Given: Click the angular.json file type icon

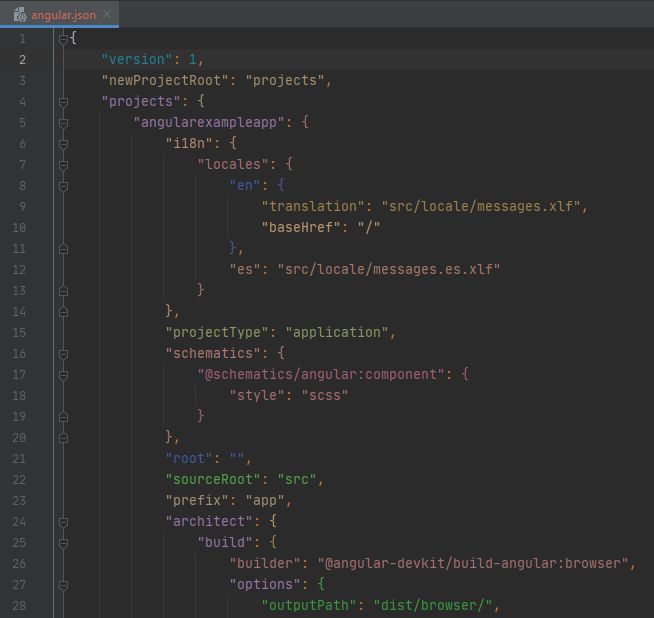Looking at the screenshot, I should [x=20, y=15].
